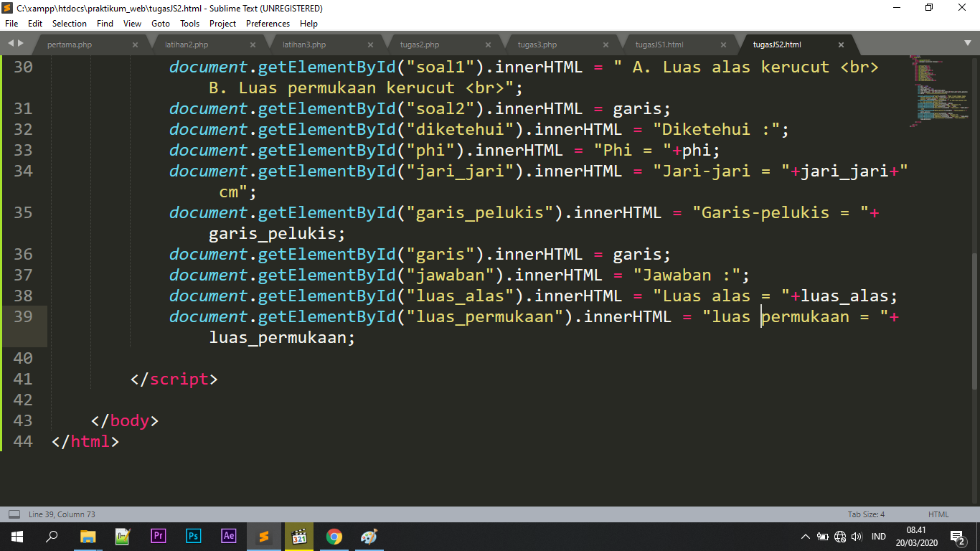The image size is (980, 551).
Task: Open the Windows Start menu
Action: [16, 537]
